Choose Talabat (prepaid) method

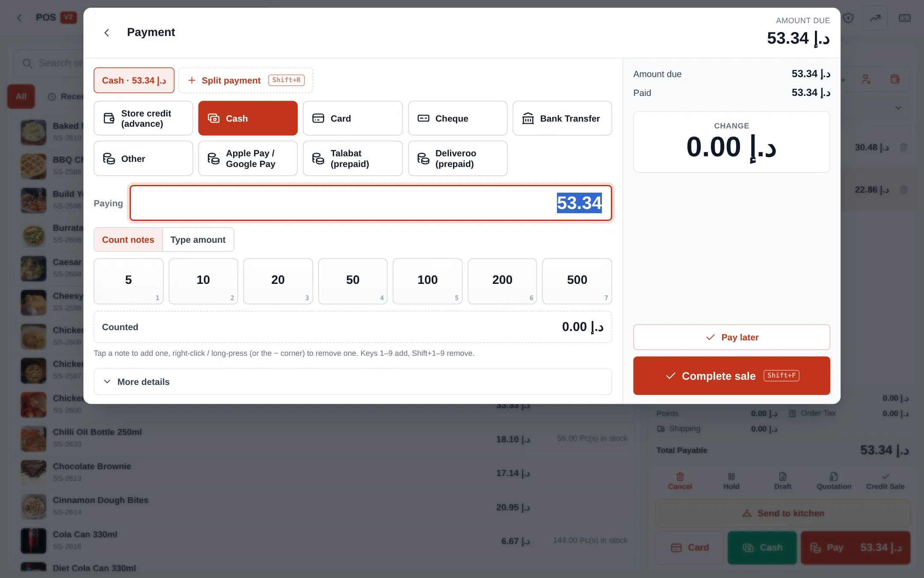(352, 158)
